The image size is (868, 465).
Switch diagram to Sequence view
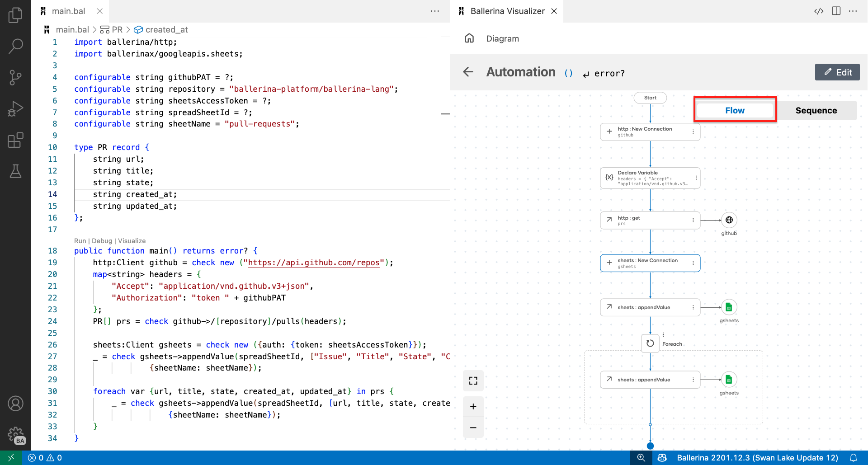(x=816, y=110)
